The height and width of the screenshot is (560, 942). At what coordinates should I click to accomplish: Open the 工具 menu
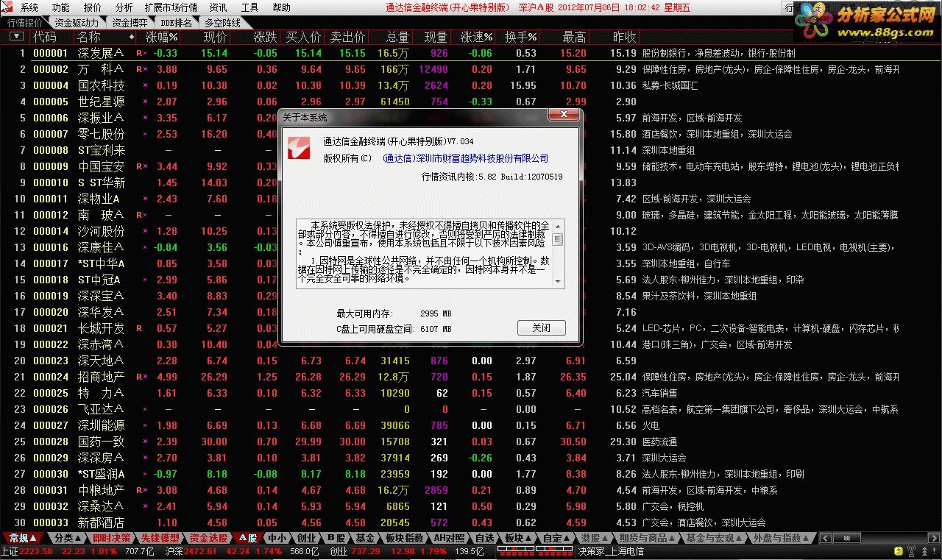click(249, 7)
